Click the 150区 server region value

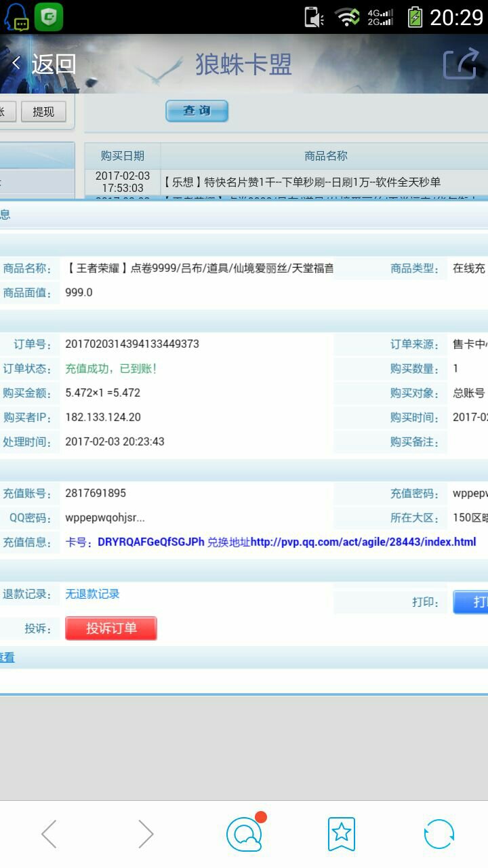click(x=470, y=517)
